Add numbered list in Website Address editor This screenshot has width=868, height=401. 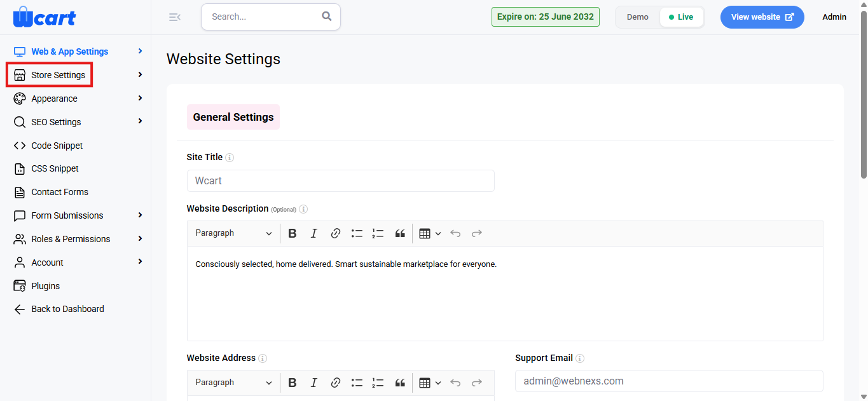click(378, 383)
